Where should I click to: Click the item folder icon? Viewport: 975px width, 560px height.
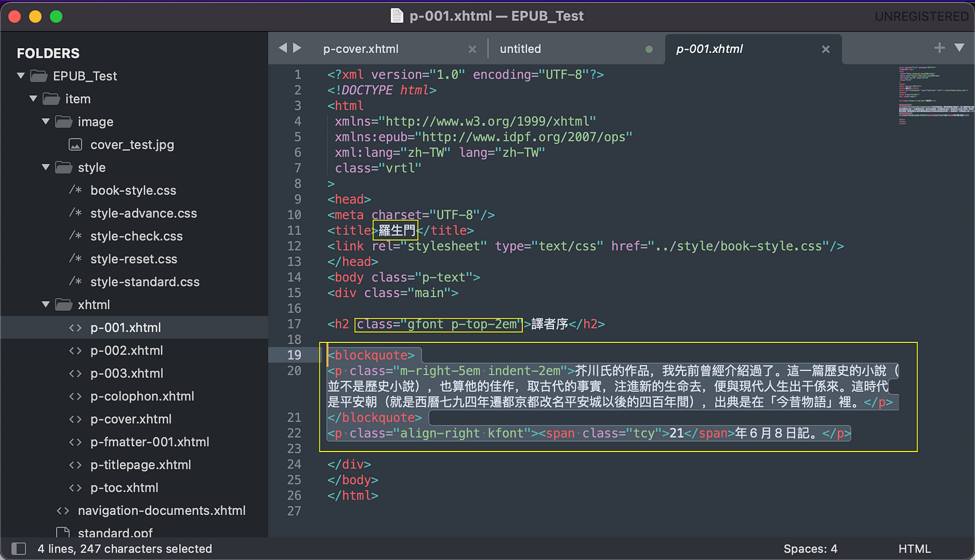51,99
